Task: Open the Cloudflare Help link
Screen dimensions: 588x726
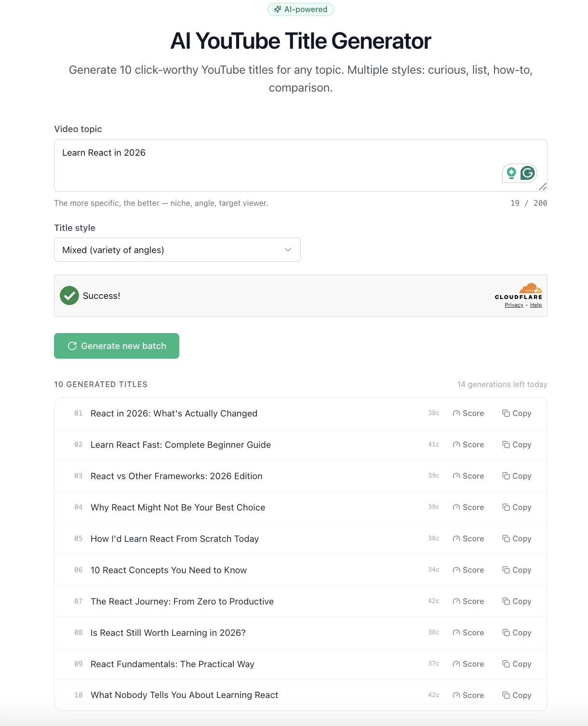Action: click(x=536, y=305)
